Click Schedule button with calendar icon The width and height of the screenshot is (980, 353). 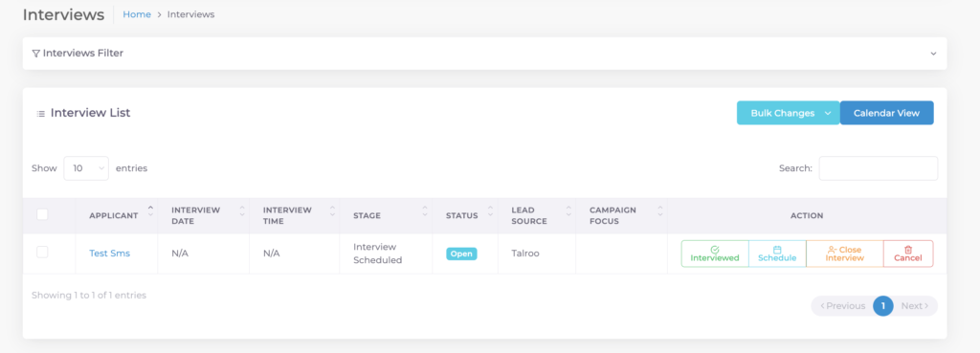(x=777, y=254)
